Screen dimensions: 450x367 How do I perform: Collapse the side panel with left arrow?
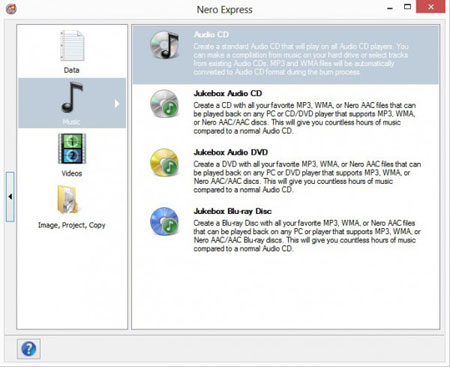10,197
